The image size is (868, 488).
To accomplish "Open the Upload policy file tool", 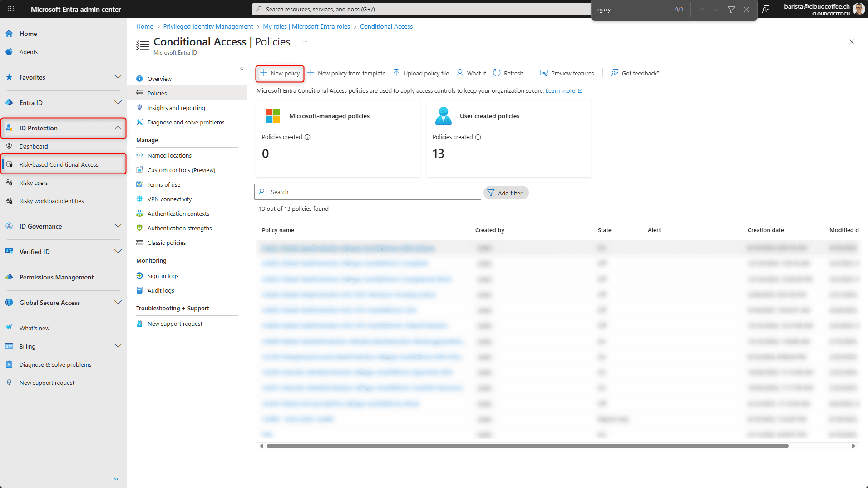I will tap(420, 73).
